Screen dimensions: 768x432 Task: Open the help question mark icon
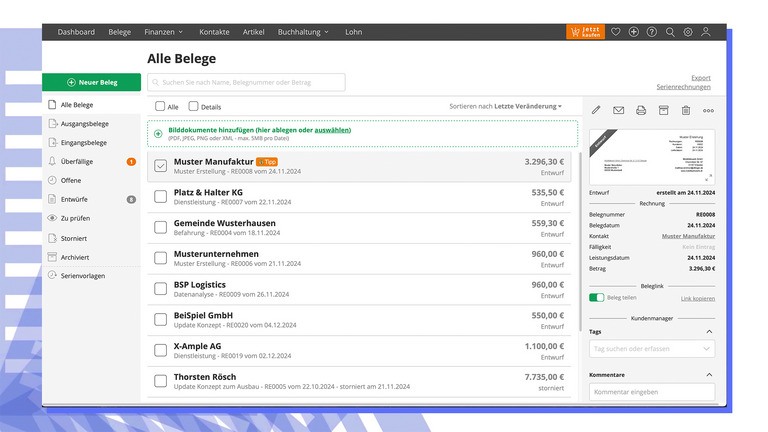coord(652,32)
